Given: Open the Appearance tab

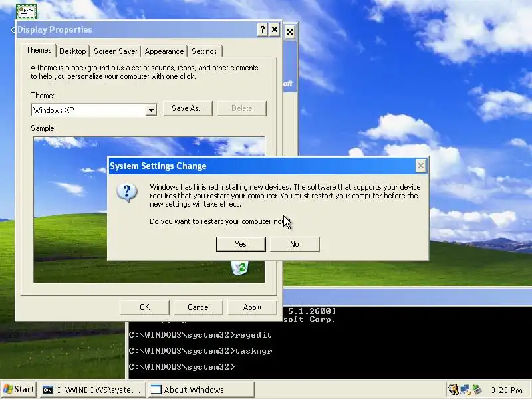Looking at the screenshot, I should point(164,51).
